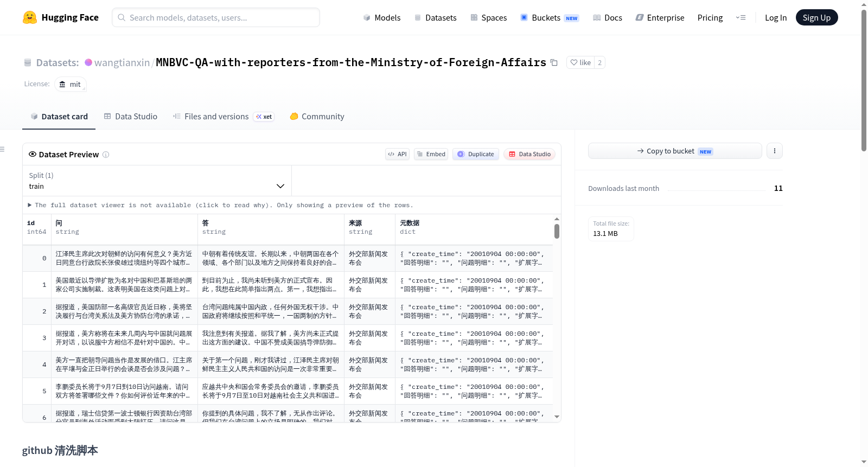Click the question cell starting 李鹏委员长将于9月7日
868x467 pixels.
[x=124, y=391]
